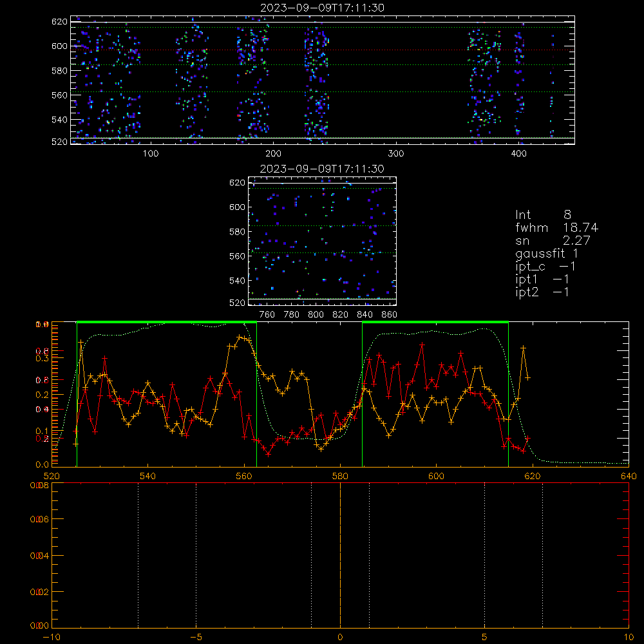
Task: Click the 820 x-axis label of the middle plot
Action: 341,315
